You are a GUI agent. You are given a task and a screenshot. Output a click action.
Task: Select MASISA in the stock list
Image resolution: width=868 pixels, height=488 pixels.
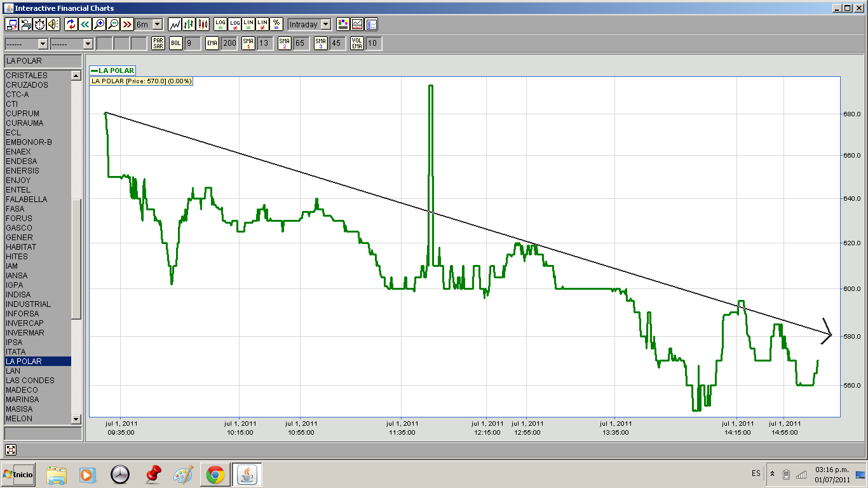tap(37, 409)
